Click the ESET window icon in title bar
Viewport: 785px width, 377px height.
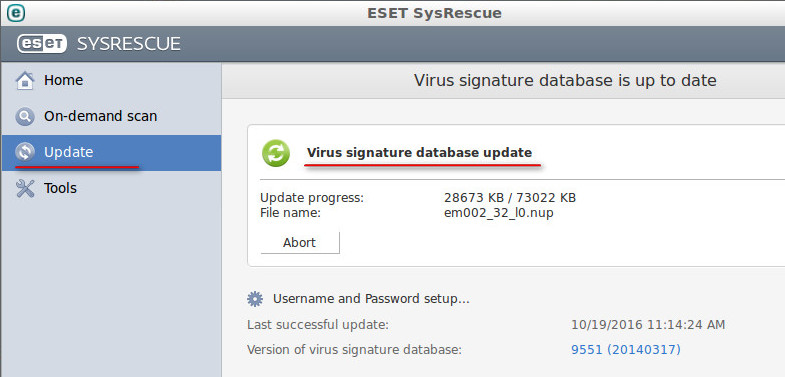16,13
